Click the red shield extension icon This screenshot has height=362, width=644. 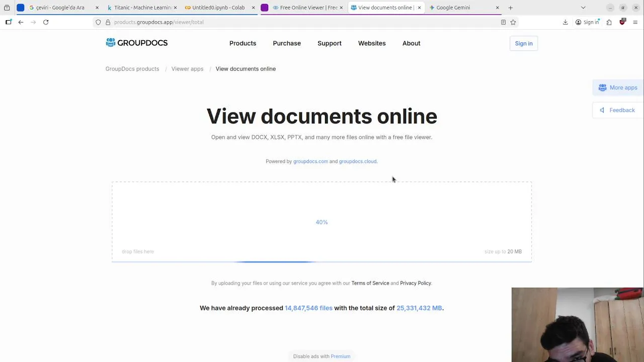tap(622, 22)
